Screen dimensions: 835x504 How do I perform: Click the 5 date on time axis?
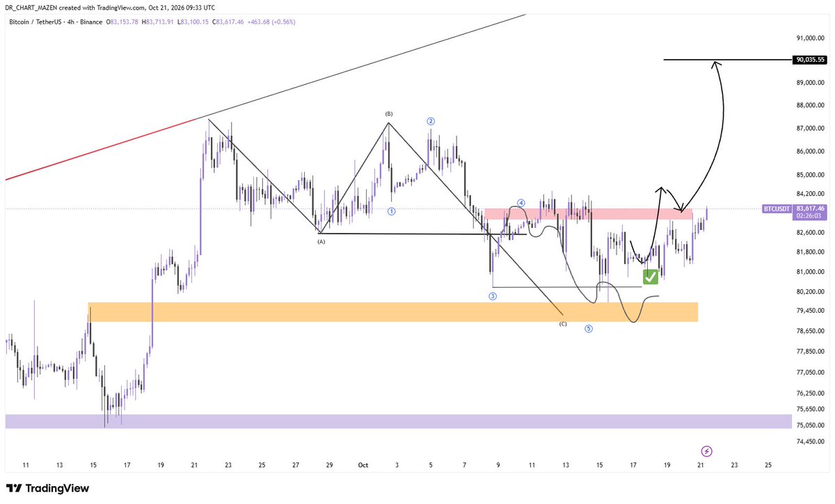click(x=431, y=464)
